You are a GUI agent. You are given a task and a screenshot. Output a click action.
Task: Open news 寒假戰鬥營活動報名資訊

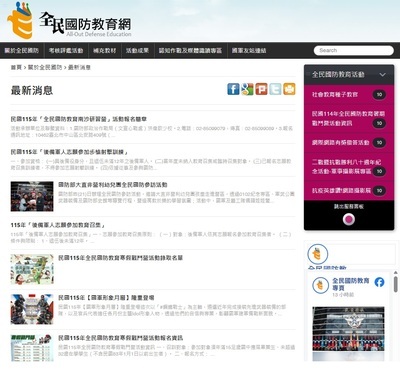pos(121,338)
